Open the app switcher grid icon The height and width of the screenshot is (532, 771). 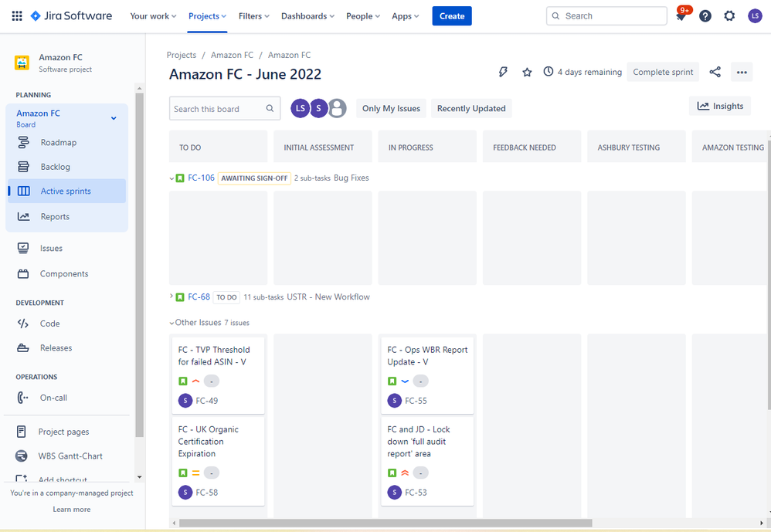click(x=17, y=15)
